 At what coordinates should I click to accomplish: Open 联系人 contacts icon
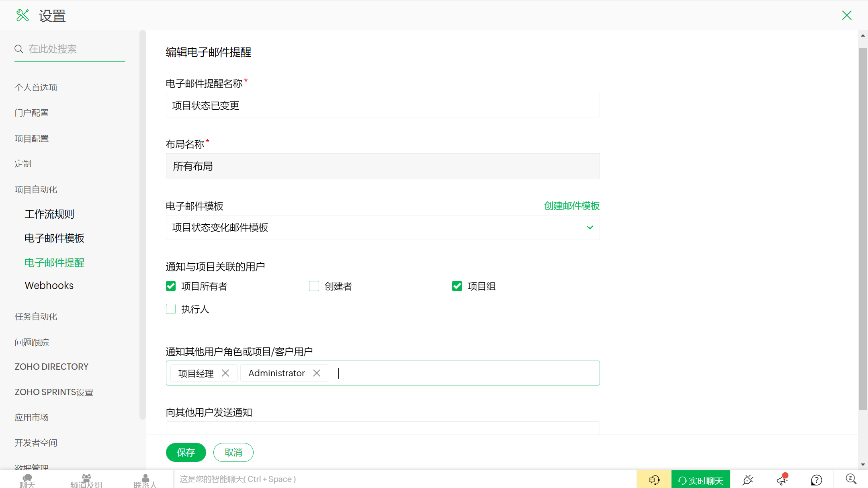click(145, 480)
